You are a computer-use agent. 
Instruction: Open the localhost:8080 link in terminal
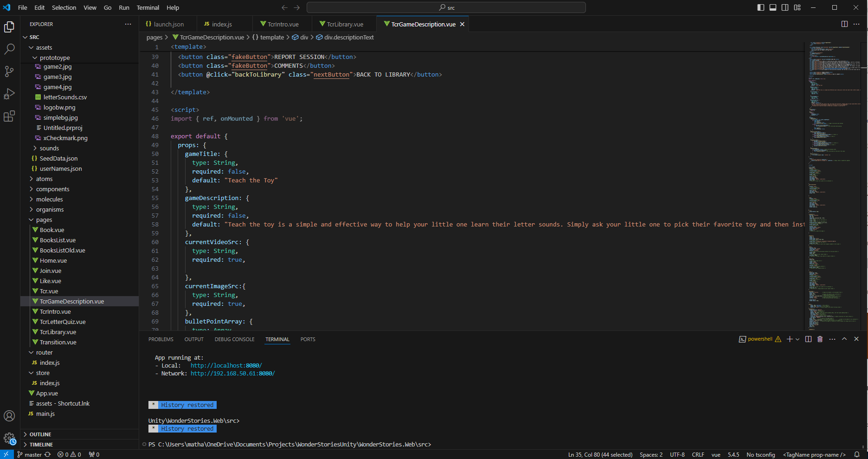point(226,365)
